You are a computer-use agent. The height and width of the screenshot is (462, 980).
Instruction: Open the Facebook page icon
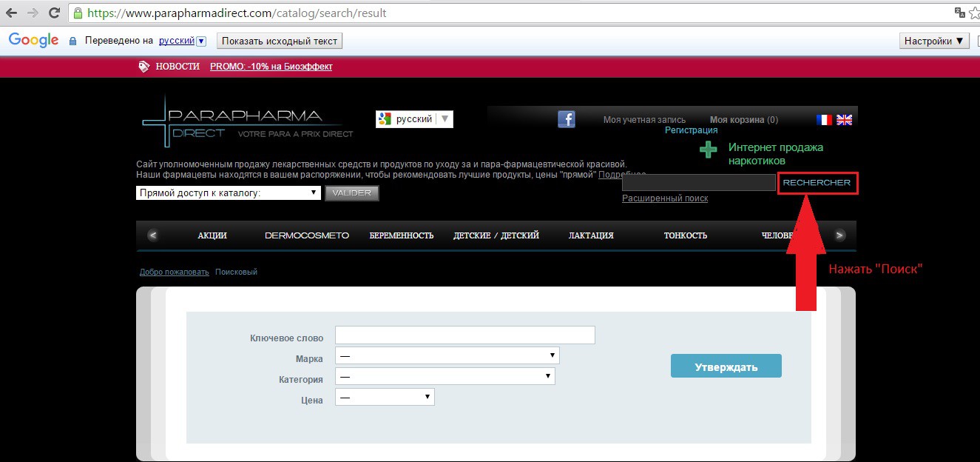[x=567, y=118]
